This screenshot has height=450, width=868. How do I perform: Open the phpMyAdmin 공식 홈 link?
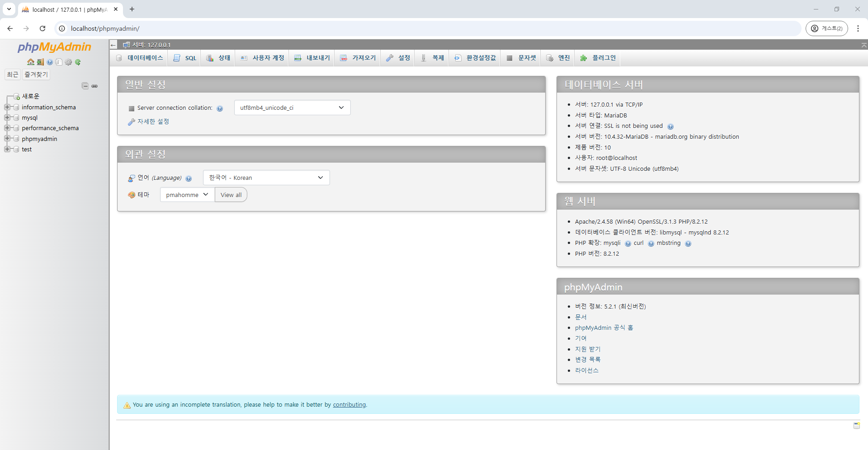click(604, 328)
